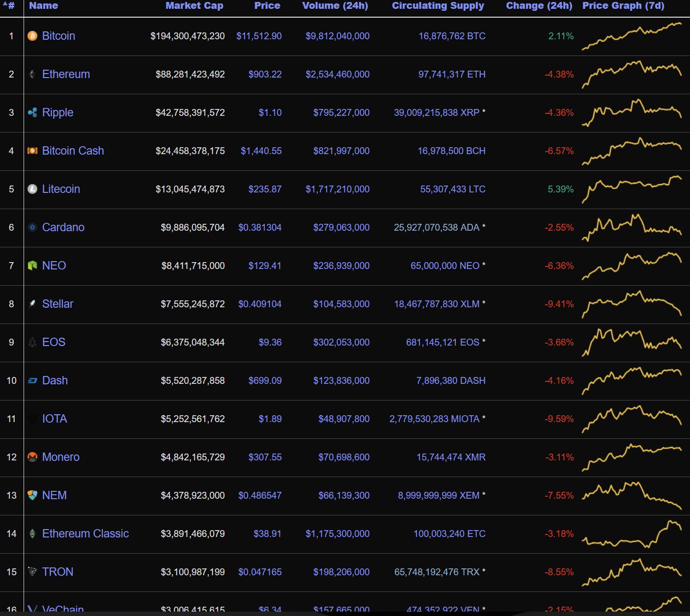Click Cardano's market cap $9,886,095,704
This screenshot has width=690, height=616.
coord(193,227)
